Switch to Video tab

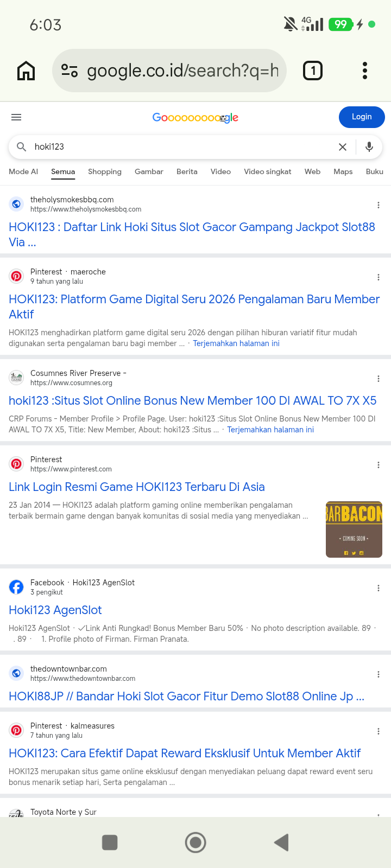coord(220,171)
